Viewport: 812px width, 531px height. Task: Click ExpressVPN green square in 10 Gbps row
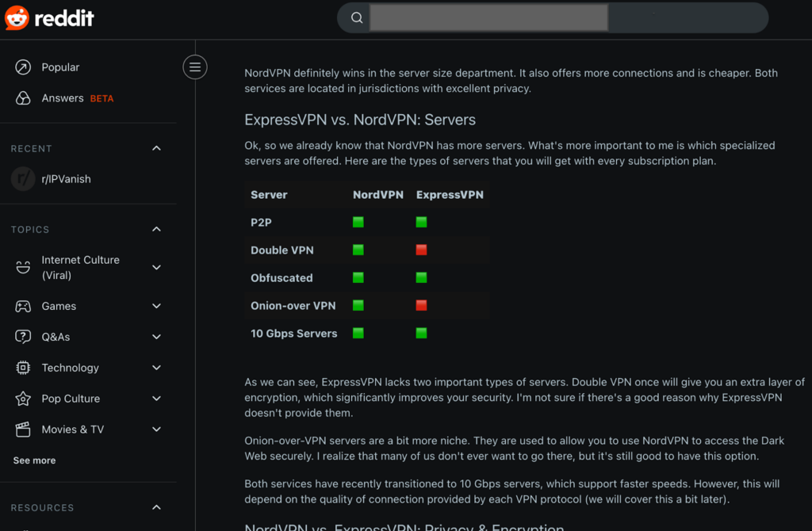(x=421, y=333)
